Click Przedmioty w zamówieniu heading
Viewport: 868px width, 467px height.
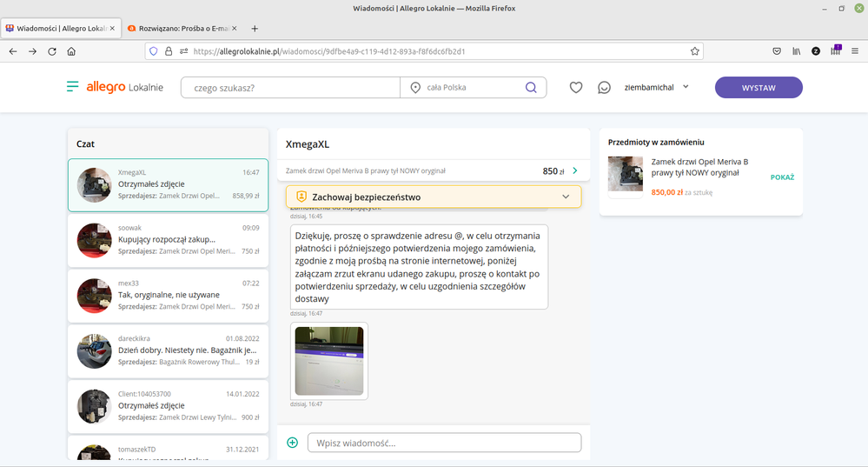click(x=656, y=143)
